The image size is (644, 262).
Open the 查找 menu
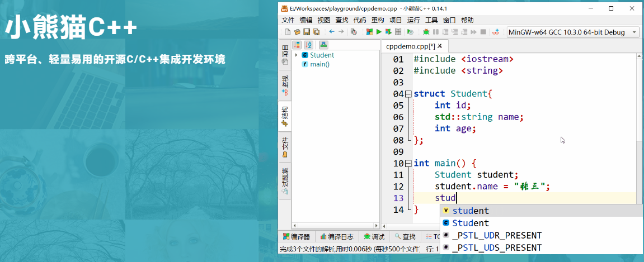click(x=342, y=20)
